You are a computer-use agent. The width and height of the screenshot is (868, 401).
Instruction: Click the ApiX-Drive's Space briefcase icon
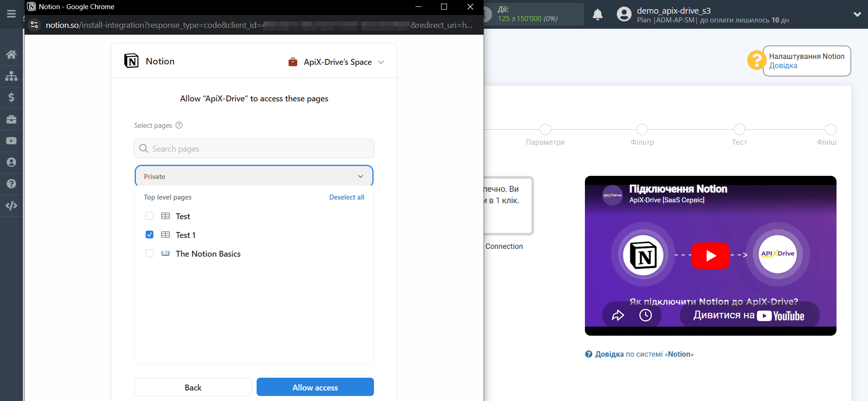293,62
